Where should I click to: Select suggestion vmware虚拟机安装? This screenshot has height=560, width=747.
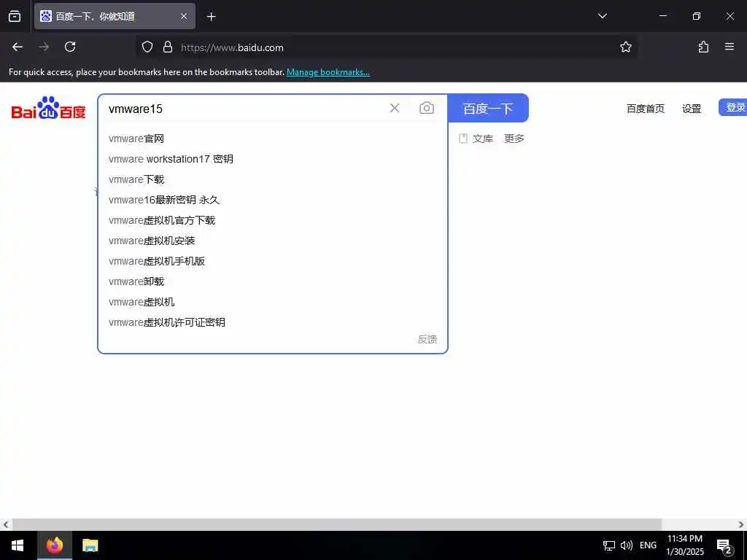click(x=273, y=241)
